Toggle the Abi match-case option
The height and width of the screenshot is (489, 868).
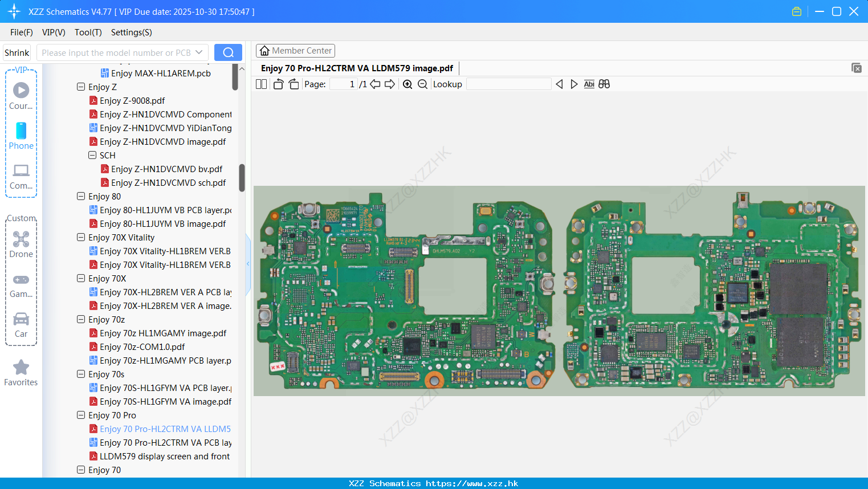(x=589, y=84)
